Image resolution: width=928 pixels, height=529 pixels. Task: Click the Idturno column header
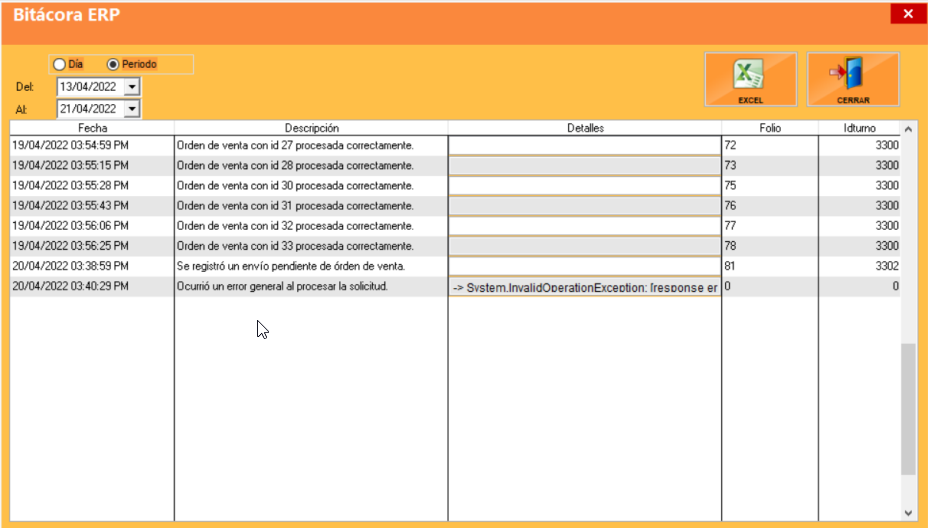tap(859, 128)
